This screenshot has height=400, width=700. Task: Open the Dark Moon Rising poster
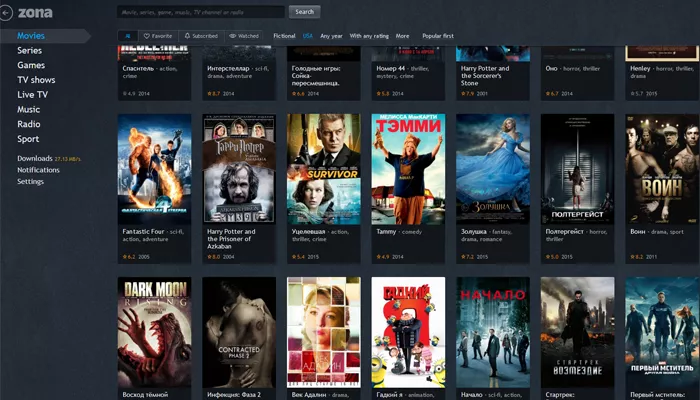(154, 332)
